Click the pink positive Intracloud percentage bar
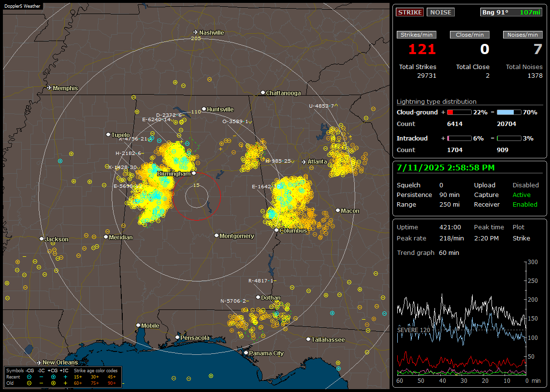Viewport: 550px width, 392px height. coord(459,139)
